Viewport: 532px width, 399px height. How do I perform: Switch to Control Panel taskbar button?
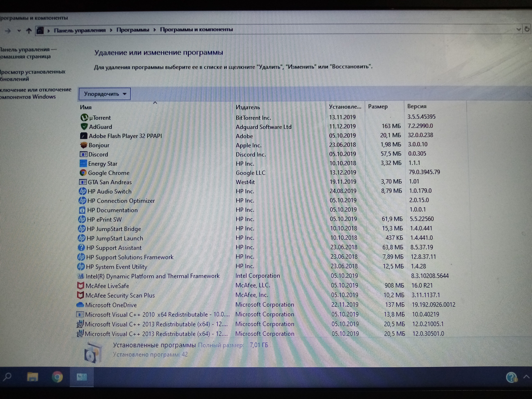pos(82,377)
